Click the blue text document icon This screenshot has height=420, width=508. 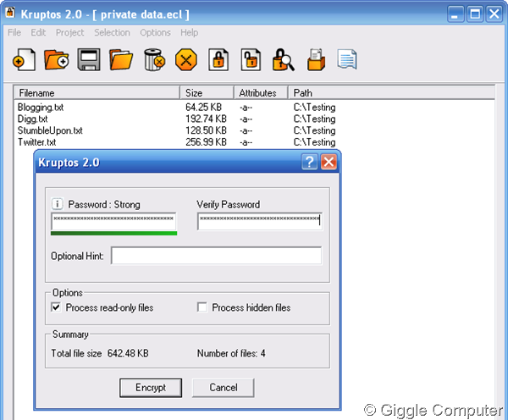pyautogui.click(x=347, y=59)
